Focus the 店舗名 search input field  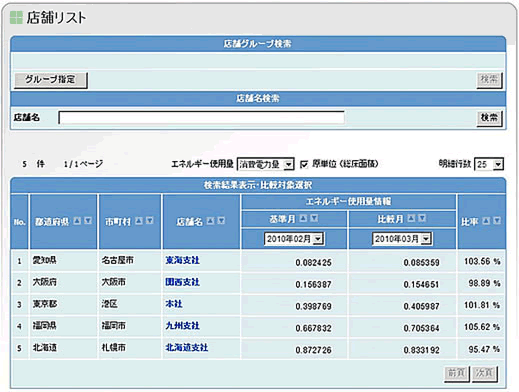click(x=201, y=118)
